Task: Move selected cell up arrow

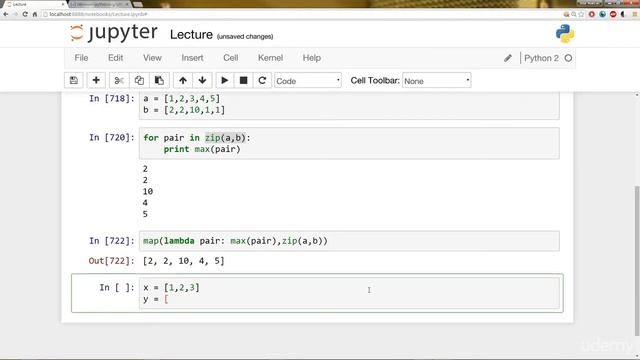Action: (x=183, y=80)
